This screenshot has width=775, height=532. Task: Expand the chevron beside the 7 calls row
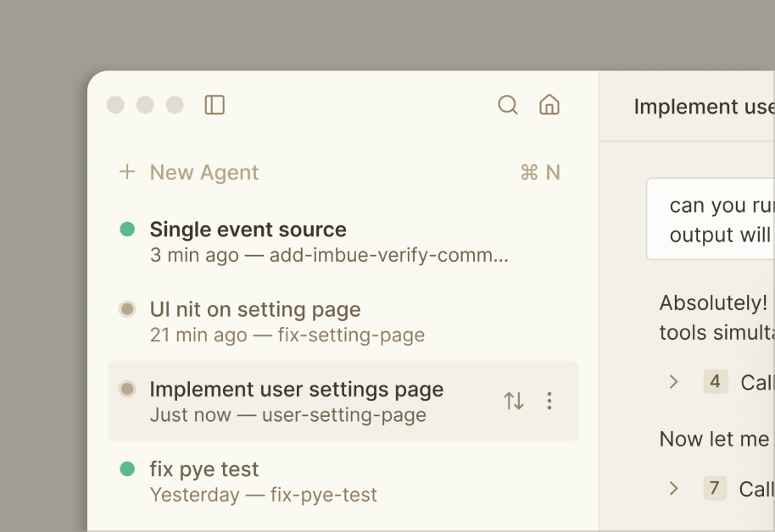pyautogui.click(x=674, y=488)
